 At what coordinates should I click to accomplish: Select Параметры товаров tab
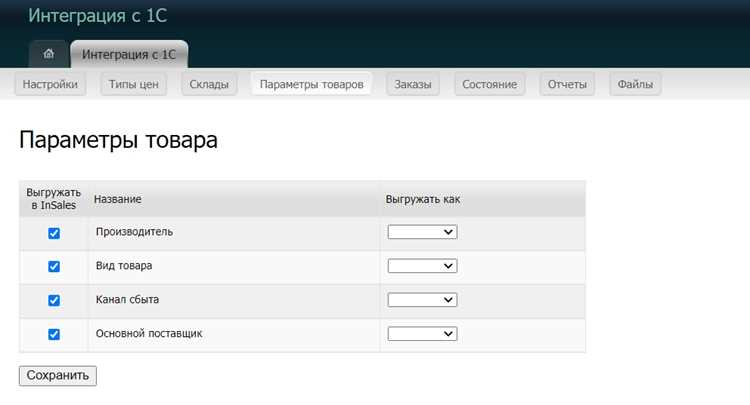click(x=311, y=84)
